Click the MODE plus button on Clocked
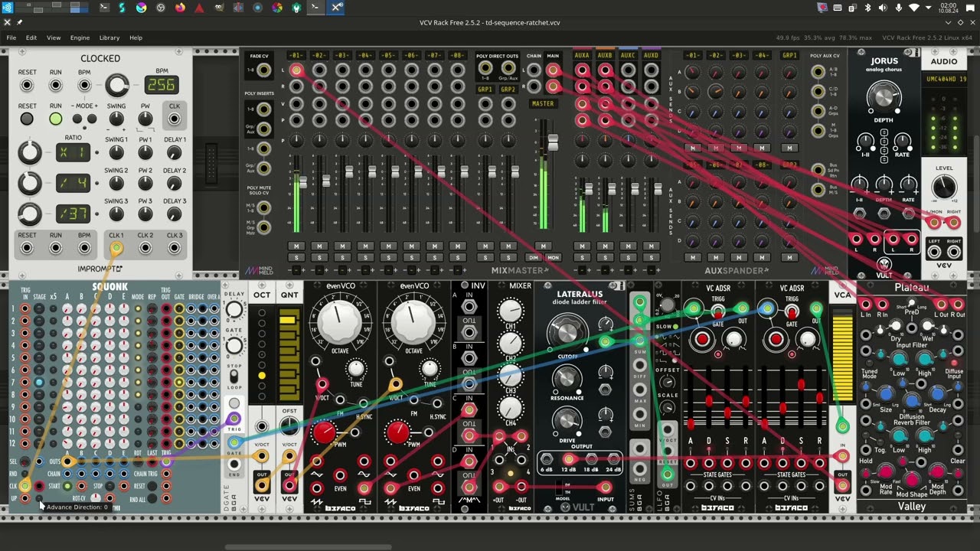 point(92,119)
